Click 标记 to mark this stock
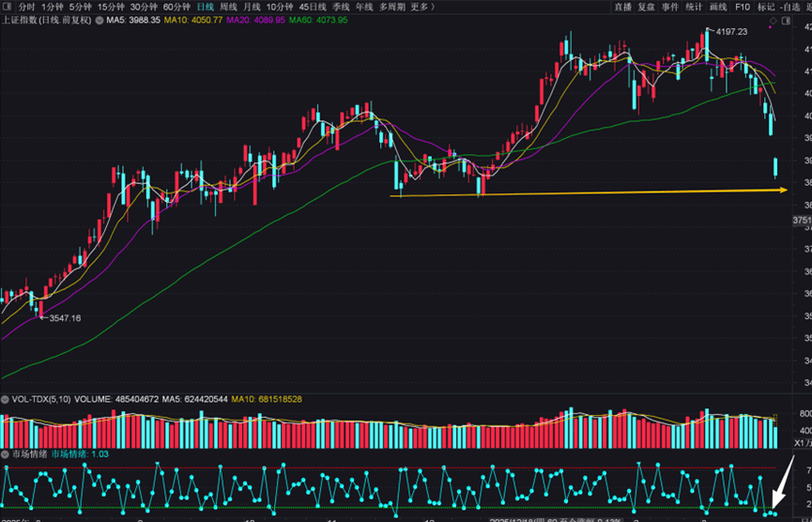812x522 pixels. tap(766, 7)
